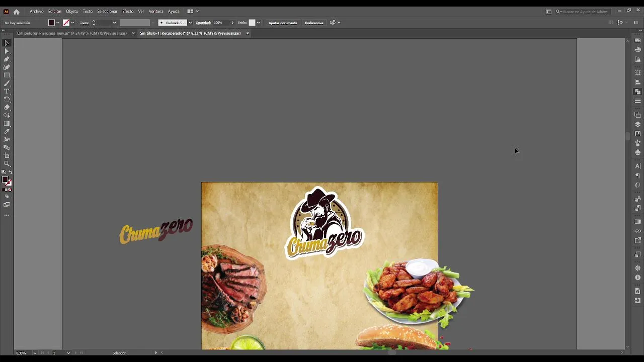
Task: Expand the stroke color dropdown arrow
Action: point(72,23)
